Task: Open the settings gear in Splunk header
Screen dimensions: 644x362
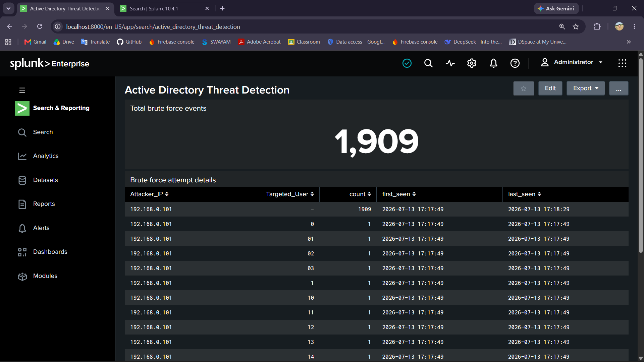Action: tap(472, 63)
